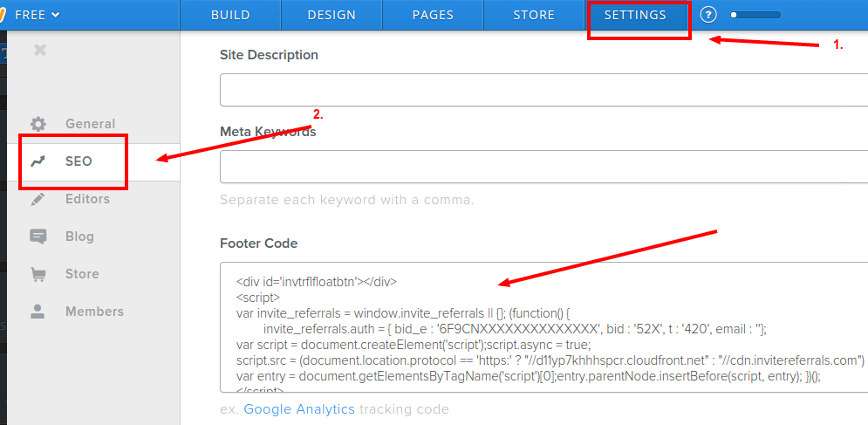The width and height of the screenshot is (868, 425).
Task: Click the SEO trend-line icon
Action: [x=38, y=161]
